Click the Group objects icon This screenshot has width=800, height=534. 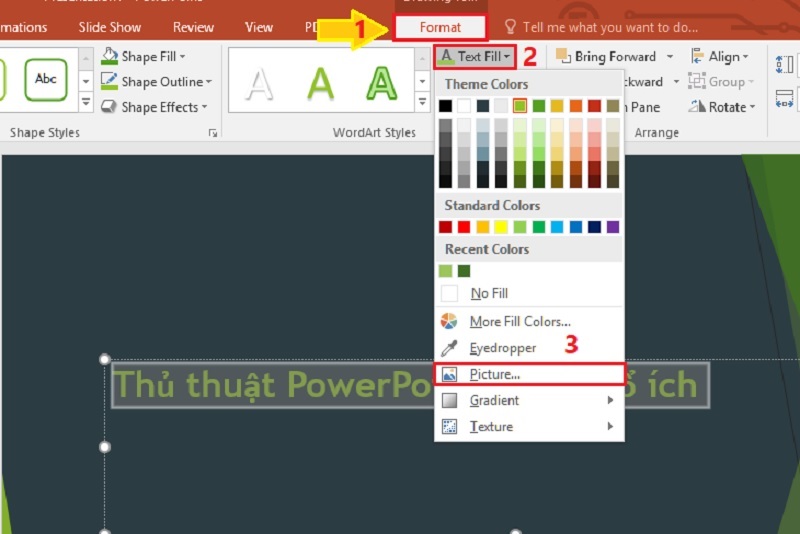pyautogui.click(x=696, y=81)
